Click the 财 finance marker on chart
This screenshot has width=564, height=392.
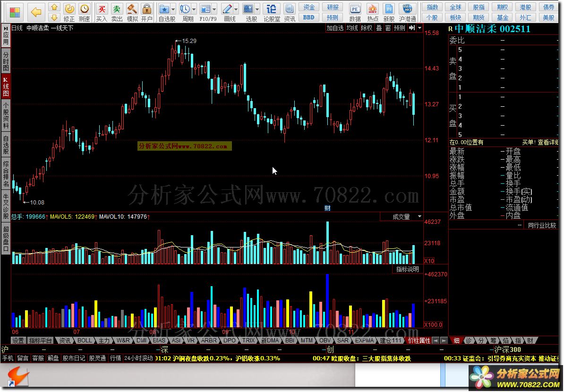[x=327, y=208]
